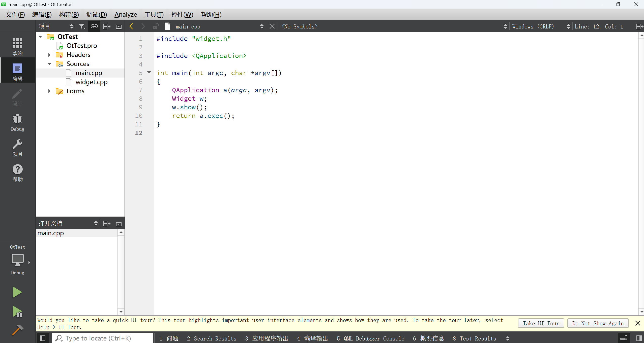Open more output panes selector arrows
The image size is (644, 343).
[507, 338]
